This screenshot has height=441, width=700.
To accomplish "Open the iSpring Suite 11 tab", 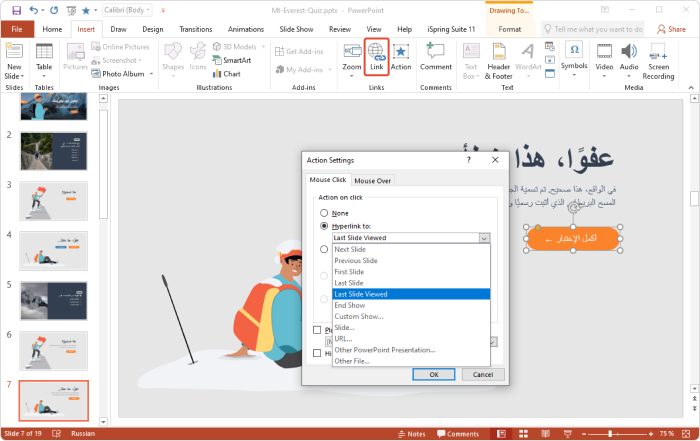I will pyautogui.click(x=451, y=29).
